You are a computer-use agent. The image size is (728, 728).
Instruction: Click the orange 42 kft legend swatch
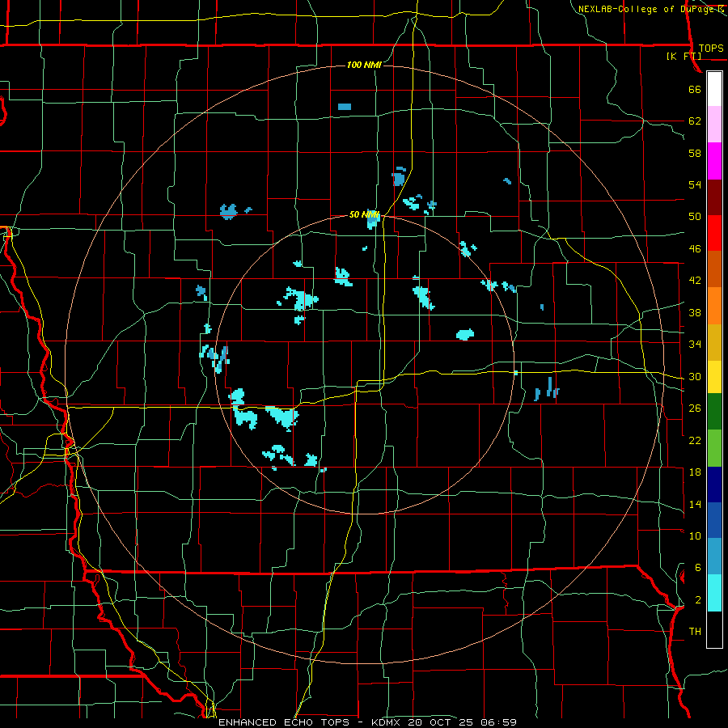tap(714, 306)
